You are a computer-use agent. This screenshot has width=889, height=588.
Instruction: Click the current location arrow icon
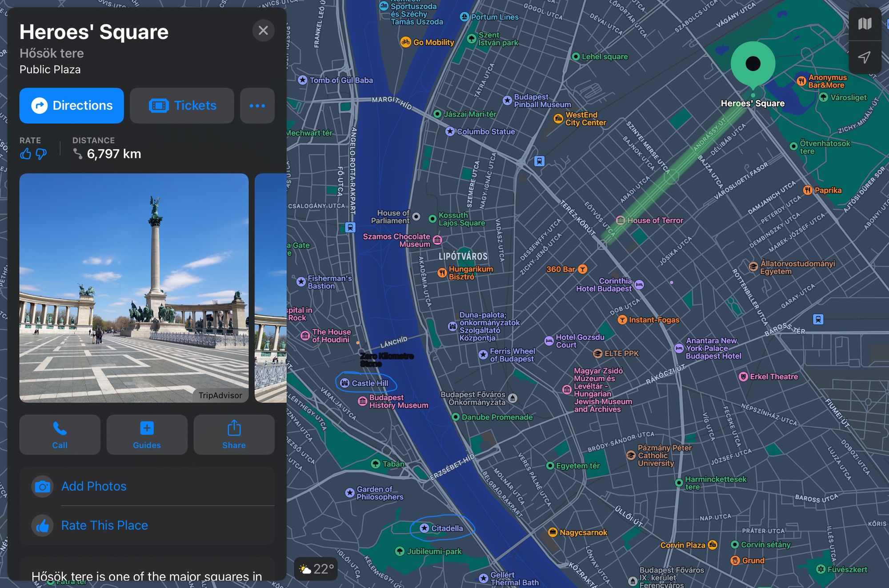click(865, 57)
